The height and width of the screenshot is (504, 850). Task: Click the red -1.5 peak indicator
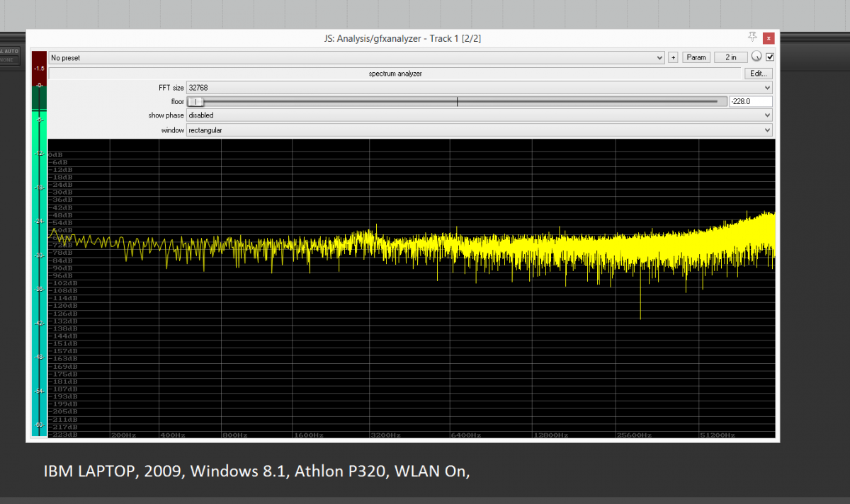[40, 68]
